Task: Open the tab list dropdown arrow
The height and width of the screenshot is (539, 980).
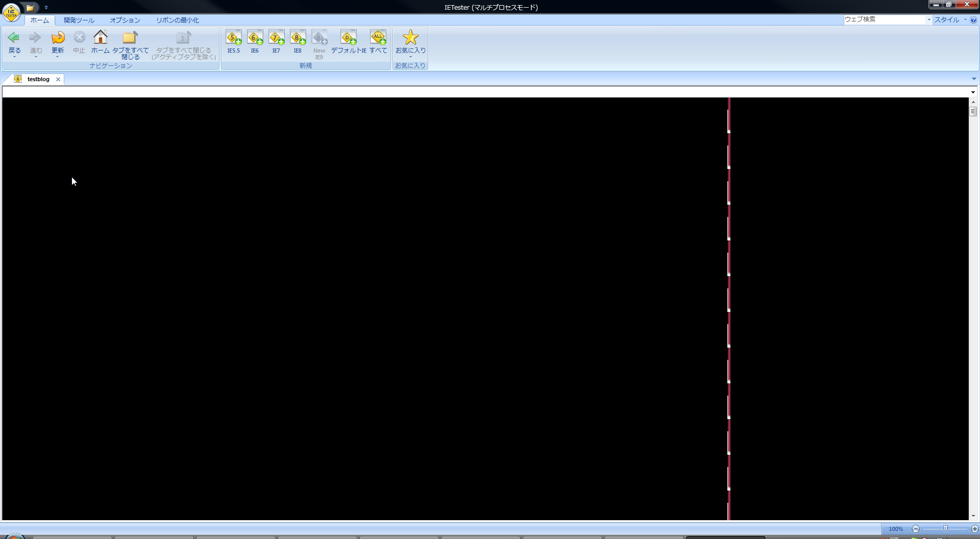Action: click(x=974, y=79)
